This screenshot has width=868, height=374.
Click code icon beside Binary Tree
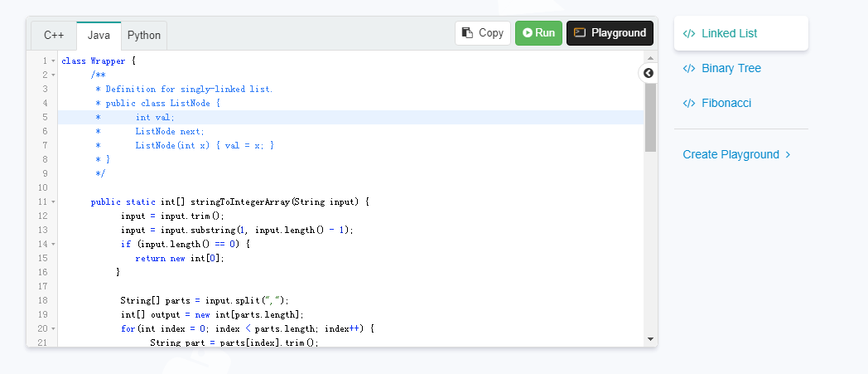click(689, 68)
